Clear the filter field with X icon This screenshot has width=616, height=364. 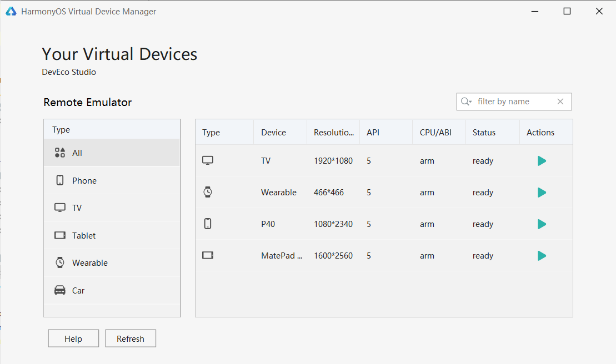coord(560,102)
